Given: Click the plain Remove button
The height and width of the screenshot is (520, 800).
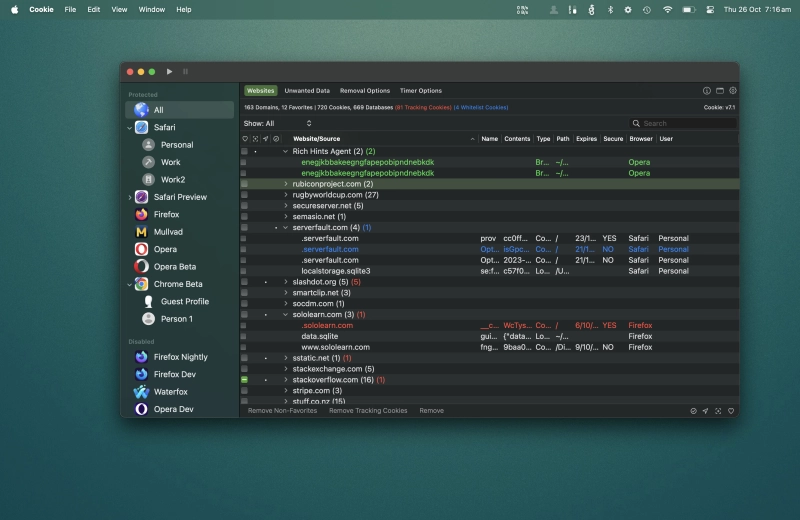Looking at the screenshot, I should click(x=432, y=411).
